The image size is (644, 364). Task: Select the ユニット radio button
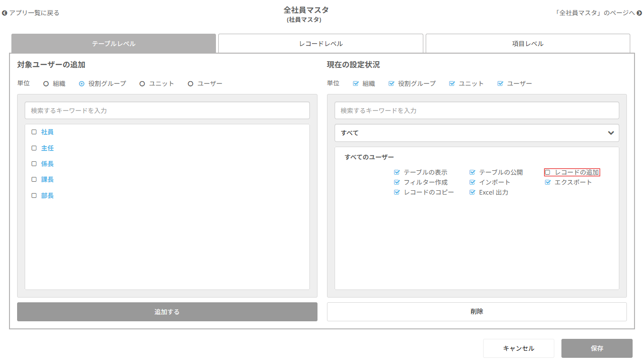[142, 84]
